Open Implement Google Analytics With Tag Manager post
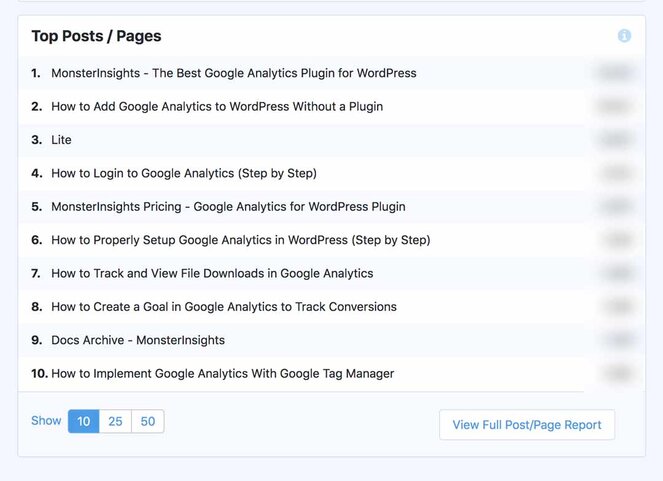This screenshot has height=481, width=663. pyautogui.click(x=222, y=374)
